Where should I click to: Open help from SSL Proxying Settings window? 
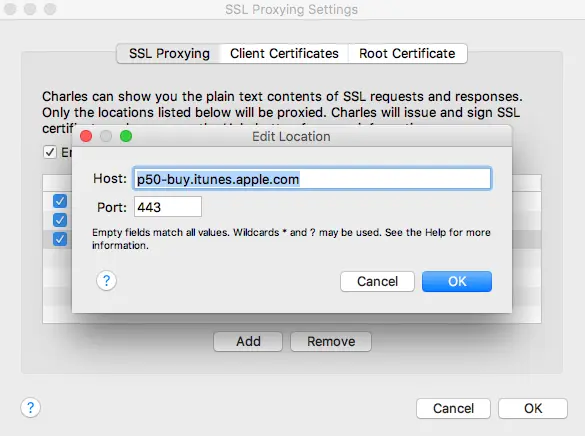point(31,408)
